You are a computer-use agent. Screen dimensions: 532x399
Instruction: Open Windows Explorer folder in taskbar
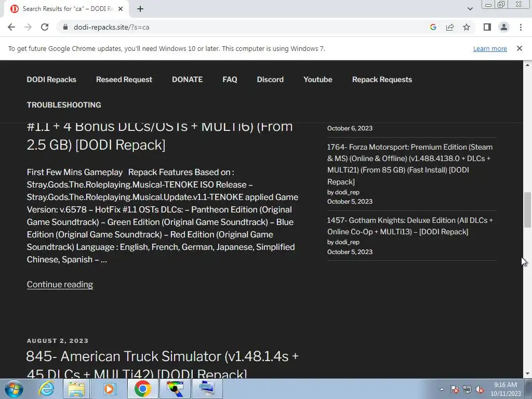tap(77, 389)
